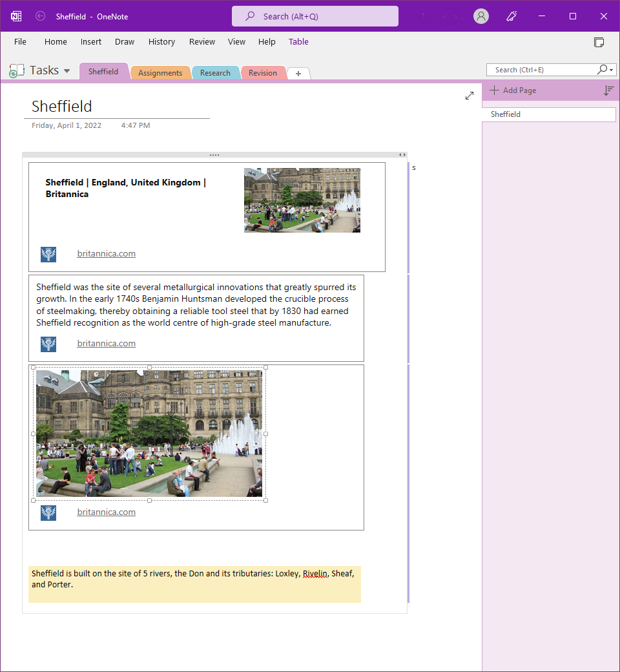Click the Add Page plus icon
620x672 pixels.
click(495, 90)
